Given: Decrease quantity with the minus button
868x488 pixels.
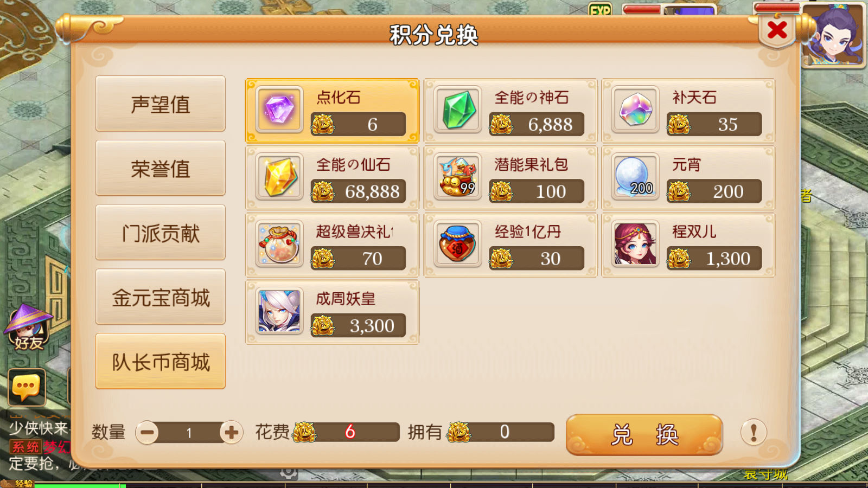Looking at the screenshot, I should pos(147,433).
